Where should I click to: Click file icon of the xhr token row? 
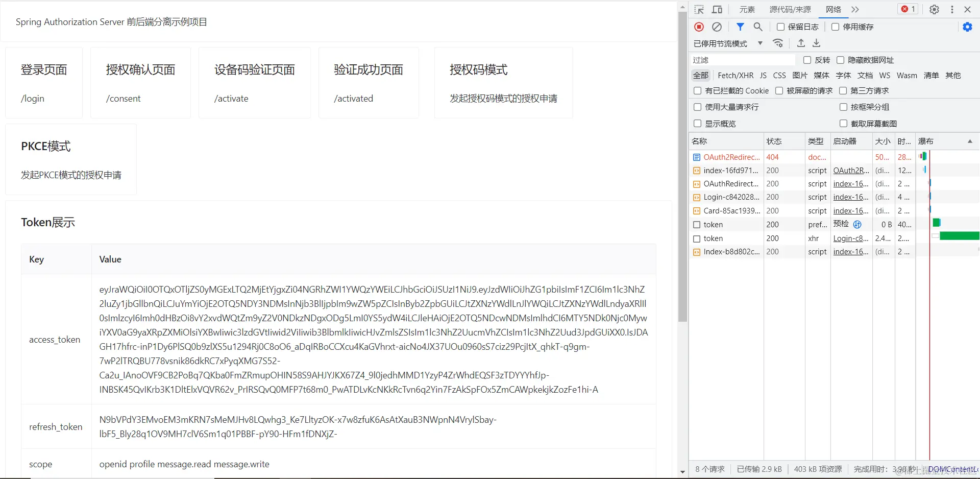pyautogui.click(x=697, y=238)
